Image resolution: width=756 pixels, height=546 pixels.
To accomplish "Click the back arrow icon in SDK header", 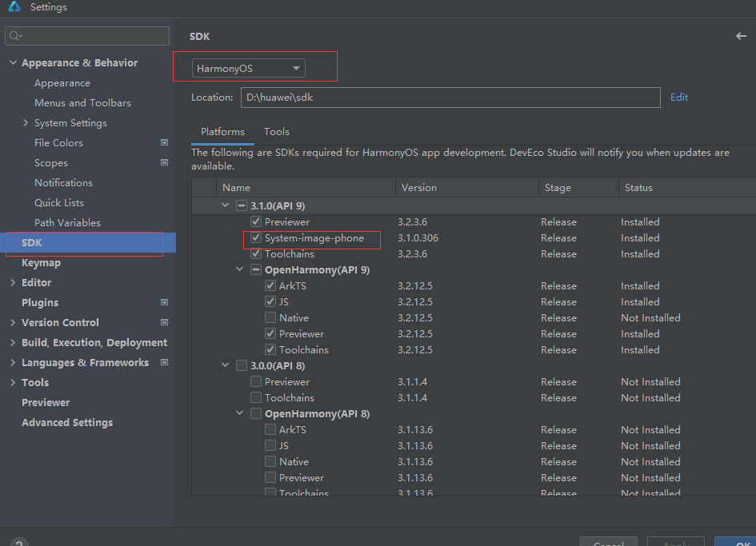I will (x=741, y=37).
